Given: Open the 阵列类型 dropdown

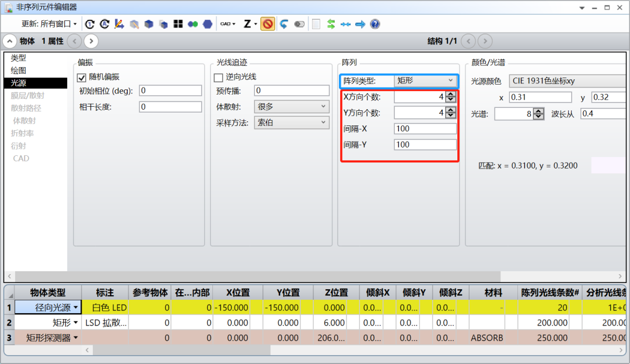Looking at the screenshot, I should pyautogui.click(x=425, y=81).
